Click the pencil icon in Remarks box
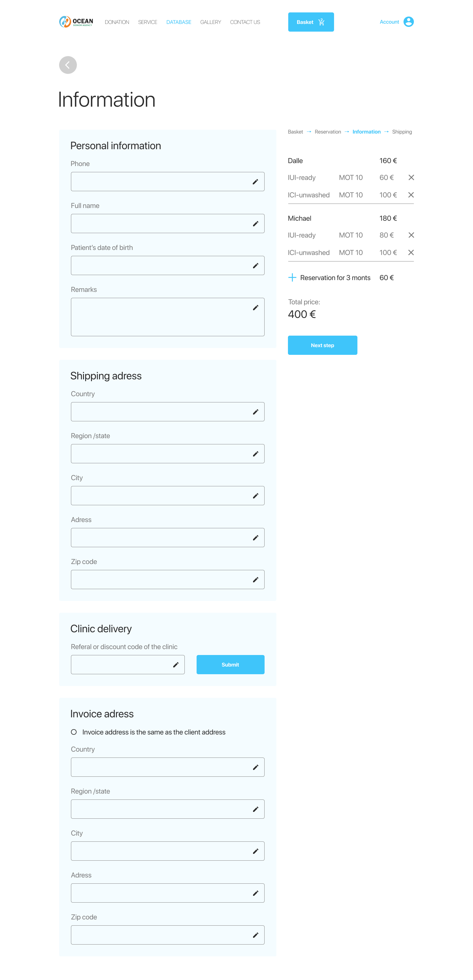 point(255,307)
